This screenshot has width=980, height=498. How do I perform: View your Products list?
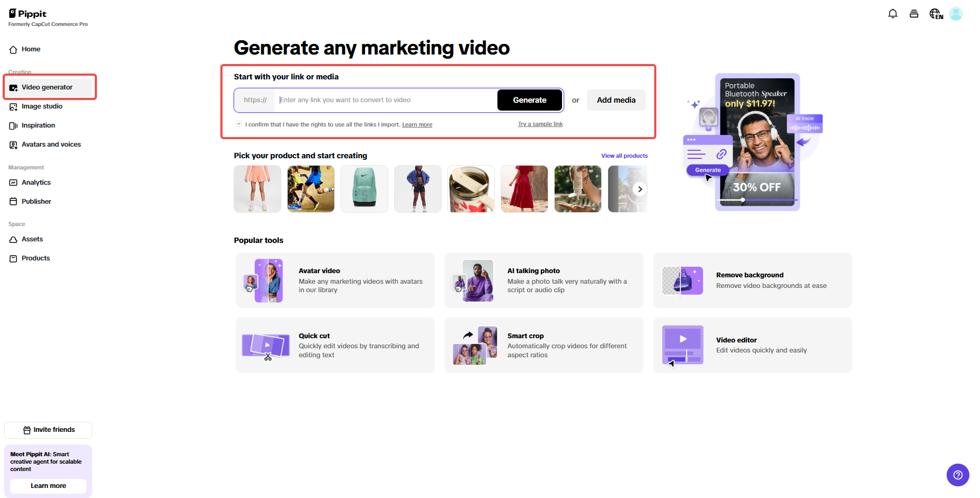35,258
